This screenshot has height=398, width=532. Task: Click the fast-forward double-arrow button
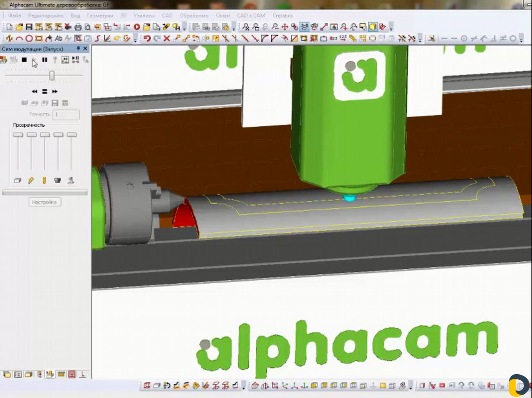55,91
